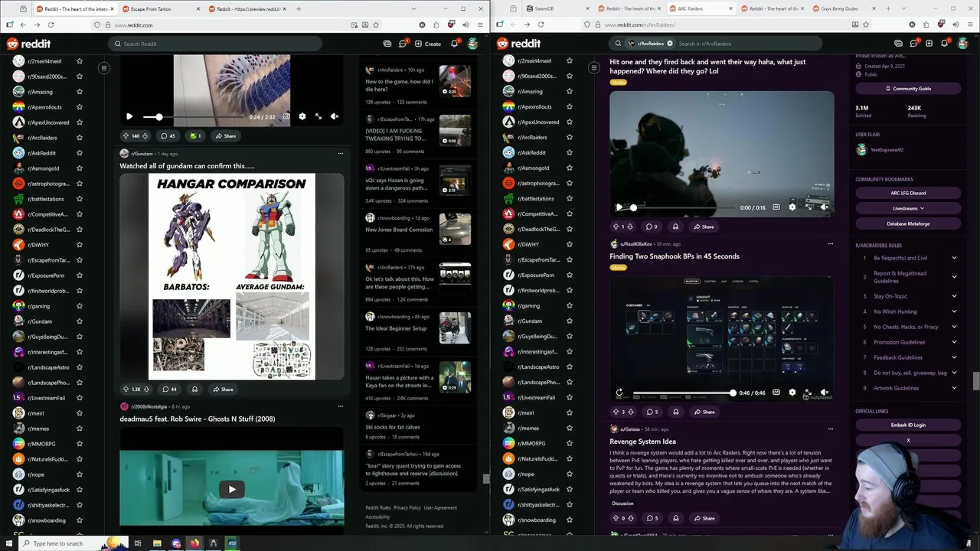
Task: Open the Community Guide button
Action: pos(908,89)
